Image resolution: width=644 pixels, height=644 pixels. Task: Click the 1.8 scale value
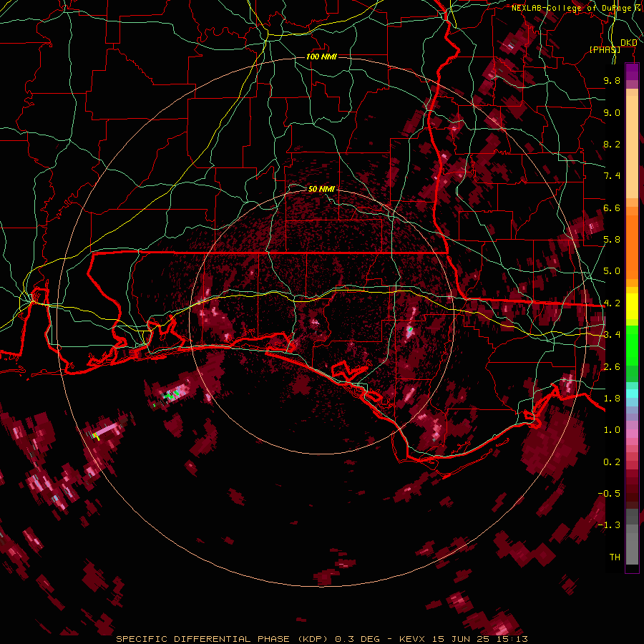point(612,399)
